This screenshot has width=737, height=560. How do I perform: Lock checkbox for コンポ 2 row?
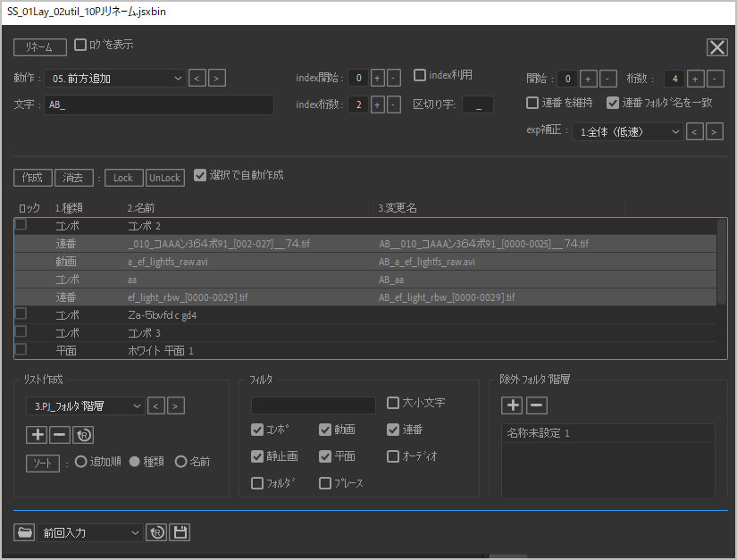(21, 224)
